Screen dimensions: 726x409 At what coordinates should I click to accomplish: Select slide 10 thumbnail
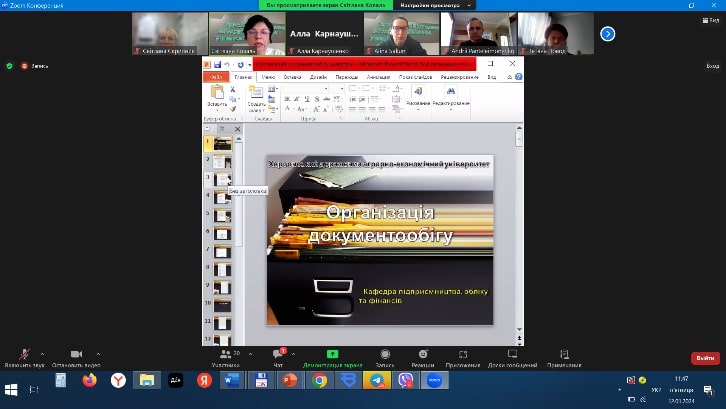[x=222, y=305]
